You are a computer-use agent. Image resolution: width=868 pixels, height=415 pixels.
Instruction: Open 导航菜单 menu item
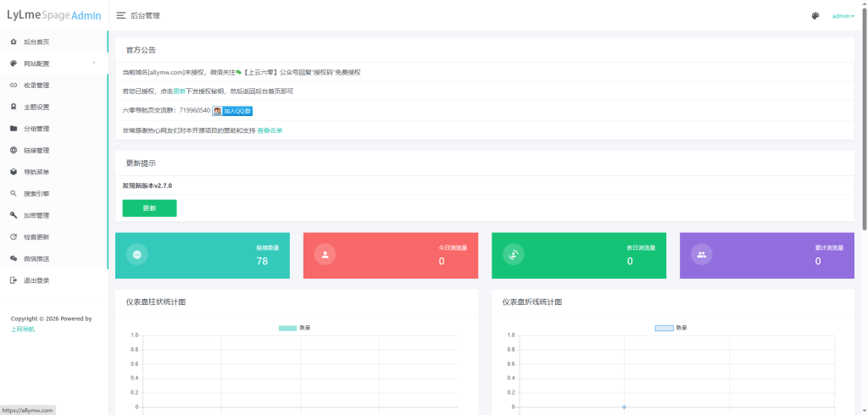pyautogui.click(x=53, y=172)
